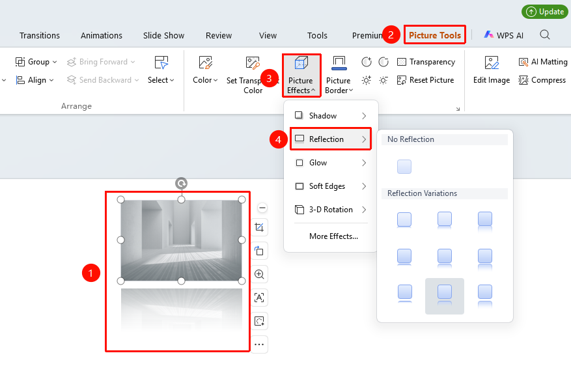Open the Reflection submenu

(x=331, y=139)
